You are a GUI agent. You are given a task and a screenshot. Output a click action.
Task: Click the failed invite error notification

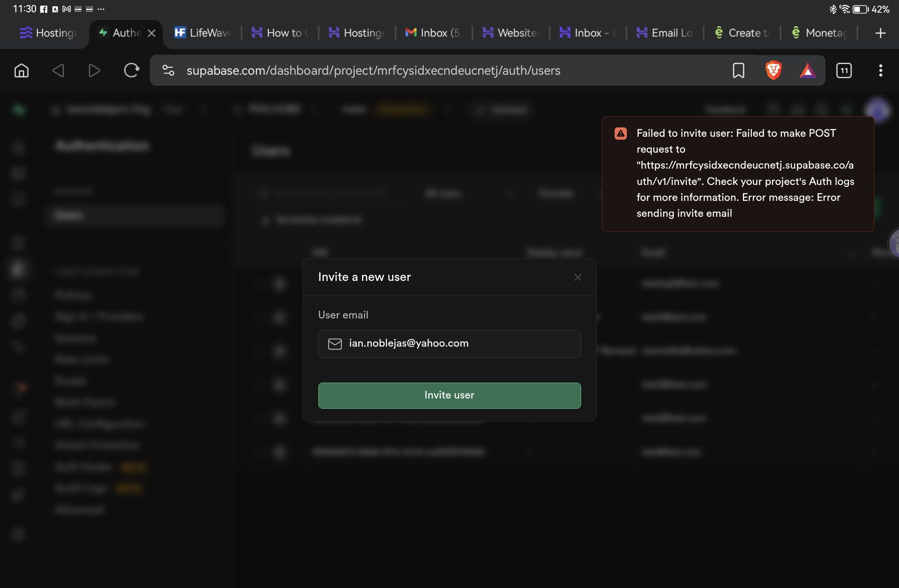click(x=738, y=174)
